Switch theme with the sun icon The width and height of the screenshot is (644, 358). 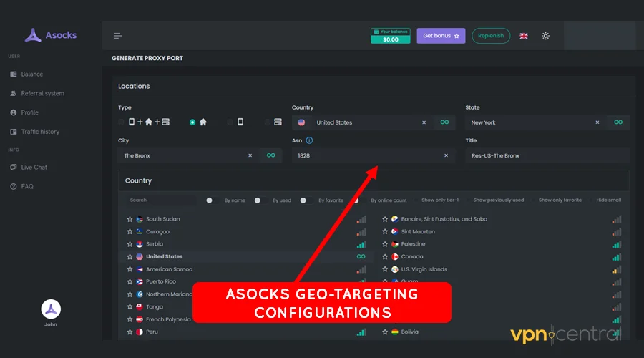tap(545, 36)
